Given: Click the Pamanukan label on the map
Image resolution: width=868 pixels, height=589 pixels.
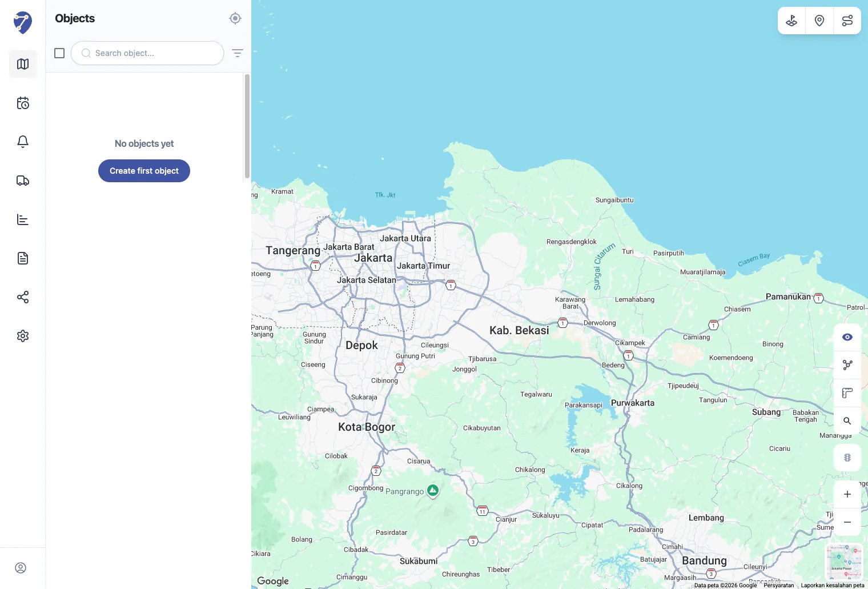Looking at the screenshot, I should (x=788, y=296).
